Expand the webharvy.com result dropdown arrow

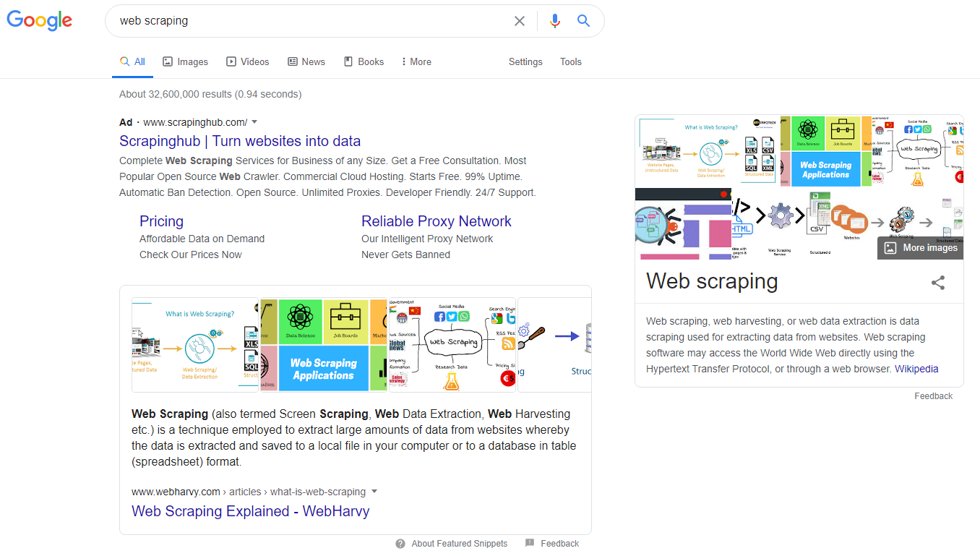(374, 492)
